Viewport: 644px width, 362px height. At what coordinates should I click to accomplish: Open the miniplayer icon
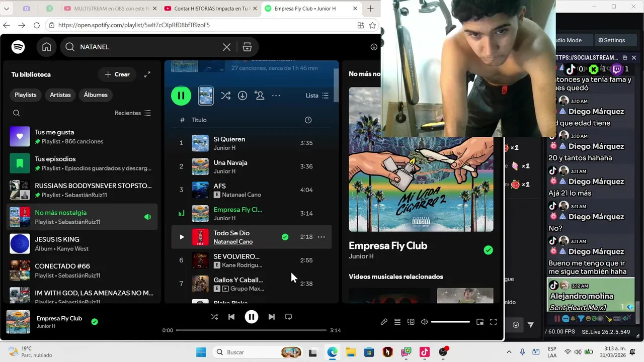click(x=480, y=322)
